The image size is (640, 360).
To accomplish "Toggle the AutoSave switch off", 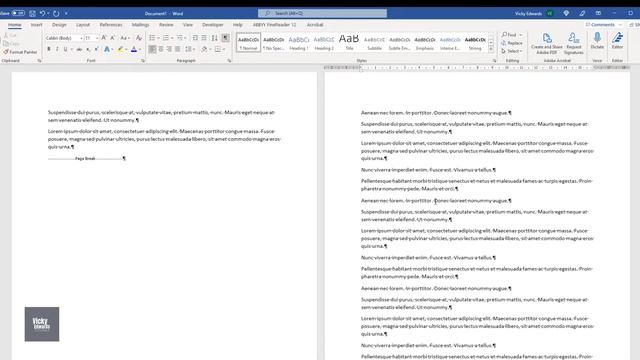I will 18,13.
